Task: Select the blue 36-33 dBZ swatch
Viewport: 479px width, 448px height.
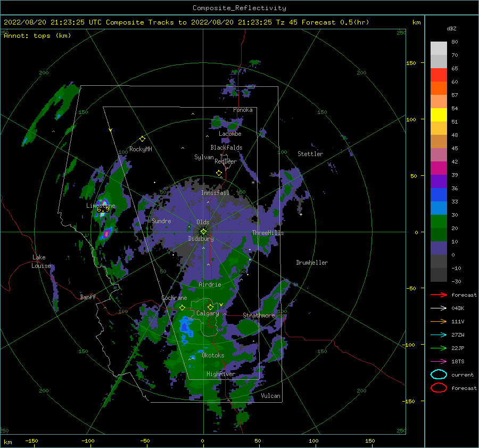Action: [x=439, y=194]
